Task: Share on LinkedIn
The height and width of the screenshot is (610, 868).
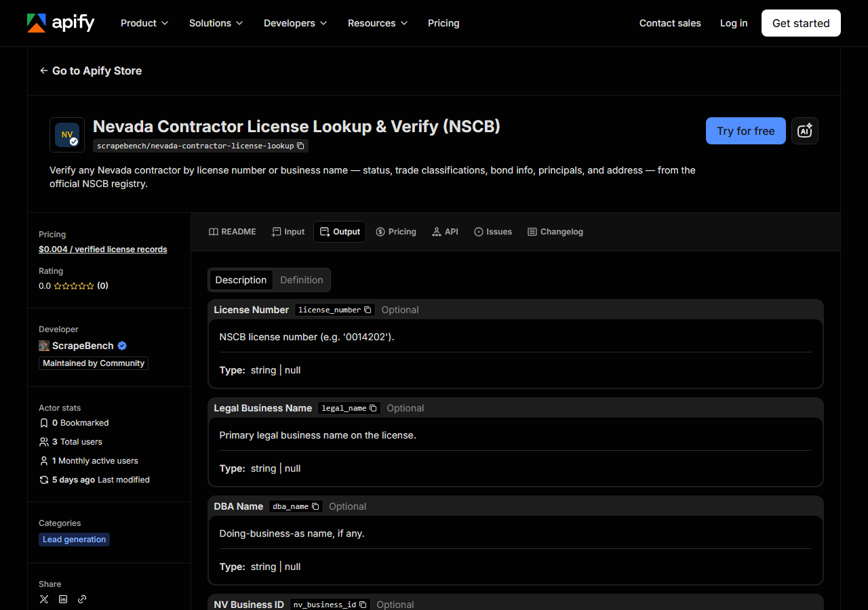Action: [63, 599]
